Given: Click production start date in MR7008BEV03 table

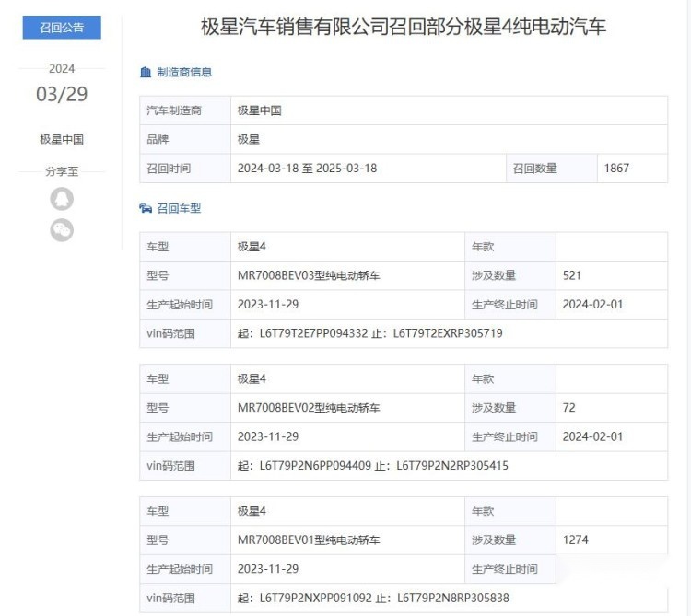Looking at the screenshot, I should 268,304.
